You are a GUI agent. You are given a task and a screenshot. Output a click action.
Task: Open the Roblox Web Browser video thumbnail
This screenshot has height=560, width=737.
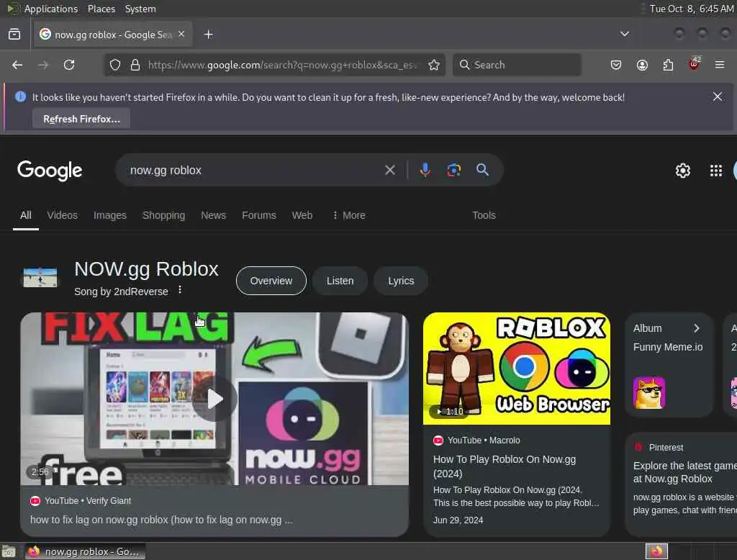point(517,369)
